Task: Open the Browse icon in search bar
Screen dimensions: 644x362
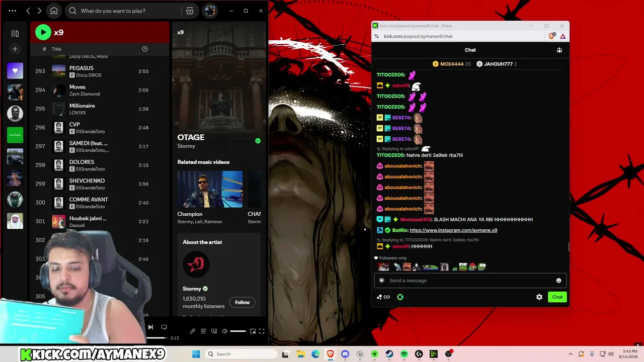Action: pos(190,11)
